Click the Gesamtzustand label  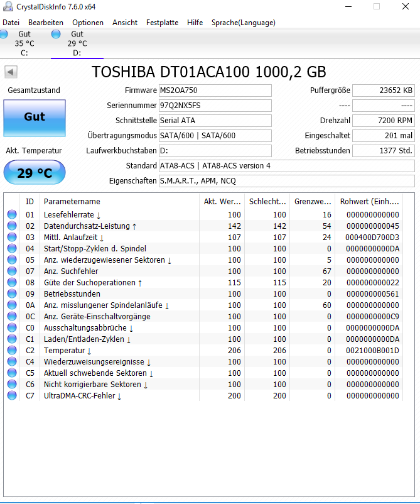tap(34, 90)
